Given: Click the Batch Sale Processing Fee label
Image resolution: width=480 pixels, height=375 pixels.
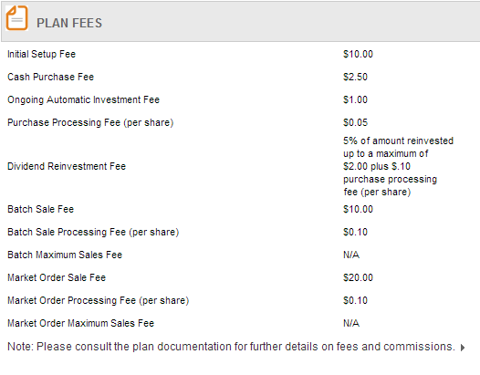Looking at the screenshot, I should pos(93,232).
